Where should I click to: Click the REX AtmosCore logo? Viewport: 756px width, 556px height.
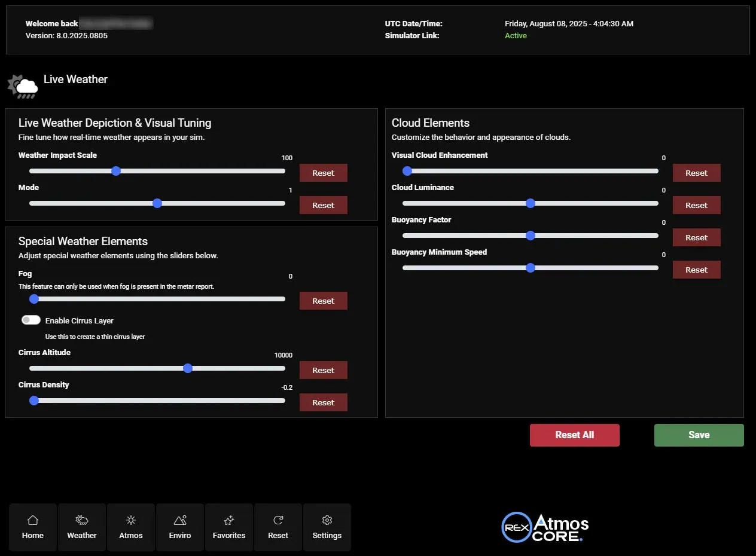(x=544, y=527)
